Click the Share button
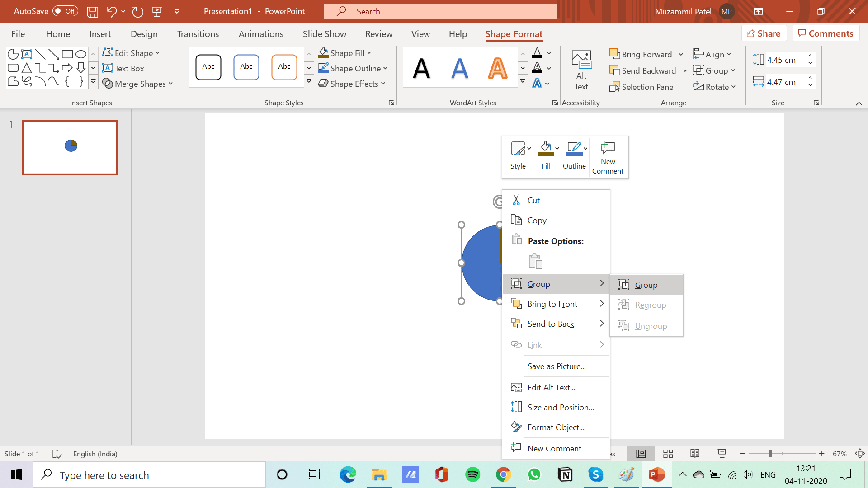The image size is (868, 488). 764,33
